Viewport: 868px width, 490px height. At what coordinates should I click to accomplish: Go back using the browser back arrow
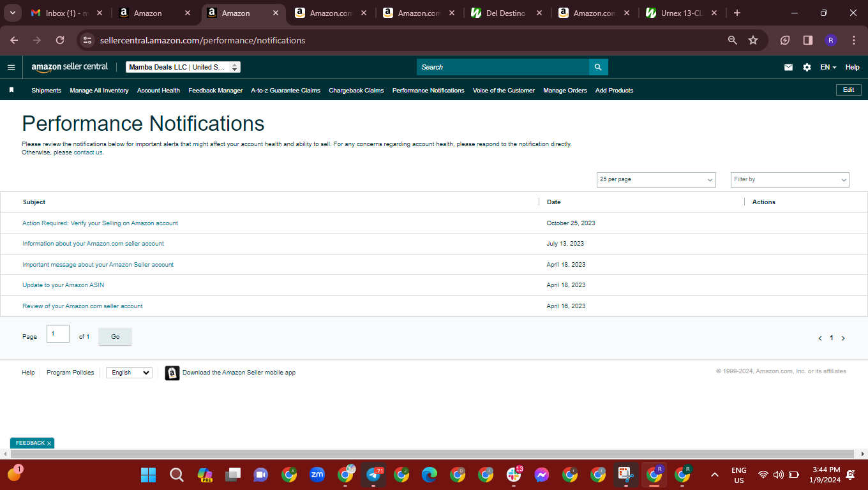(x=14, y=40)
